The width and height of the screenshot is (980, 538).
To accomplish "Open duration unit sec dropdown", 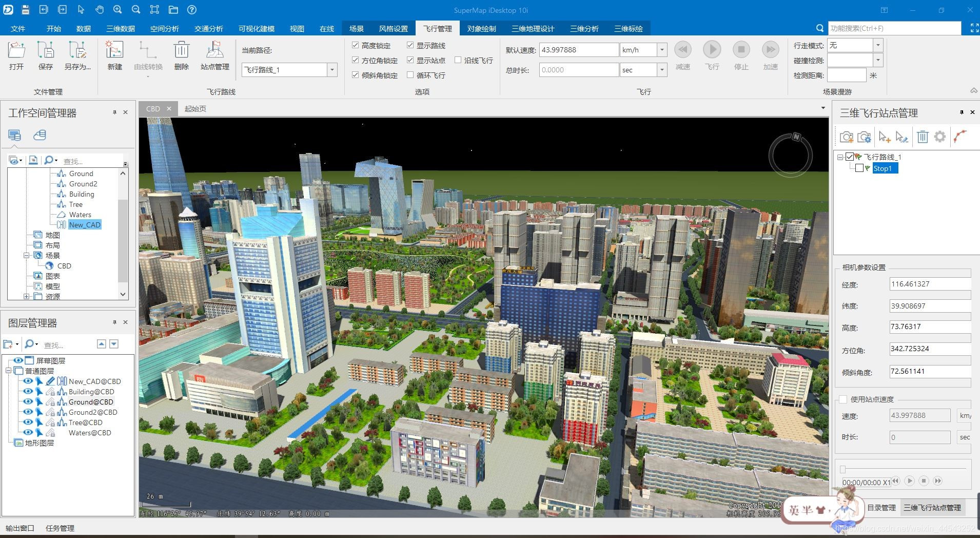I will pyautogui.click(x=662, y=70).
